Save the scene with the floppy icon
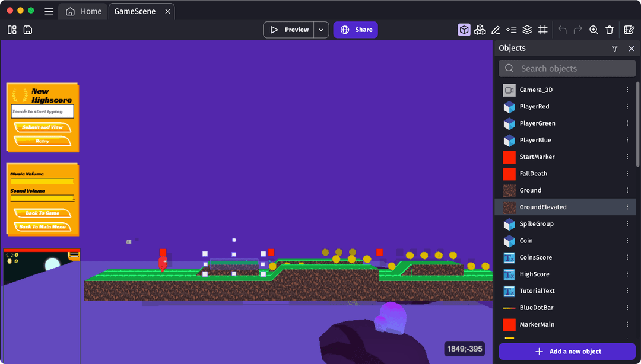641x364 pixels. (27, 29)
